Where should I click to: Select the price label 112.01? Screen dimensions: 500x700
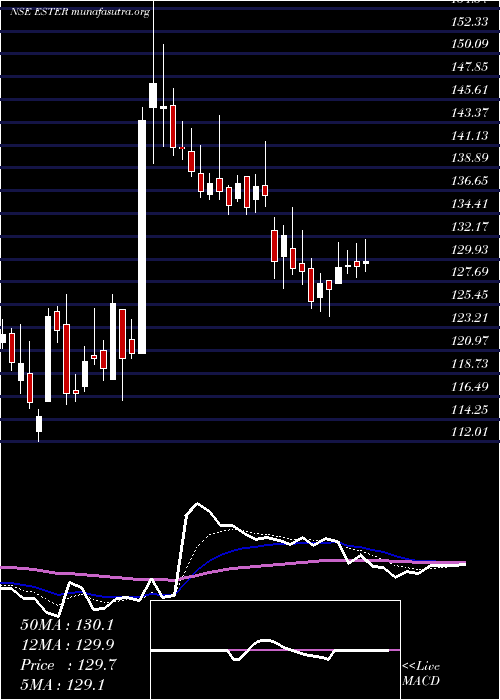coord(469,432)
